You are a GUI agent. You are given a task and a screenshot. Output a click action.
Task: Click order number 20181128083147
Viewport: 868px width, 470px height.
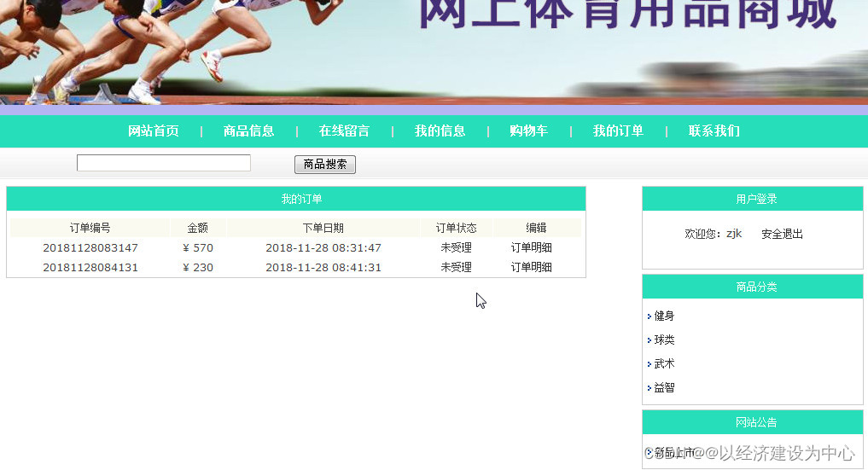(x=90, y=247)
